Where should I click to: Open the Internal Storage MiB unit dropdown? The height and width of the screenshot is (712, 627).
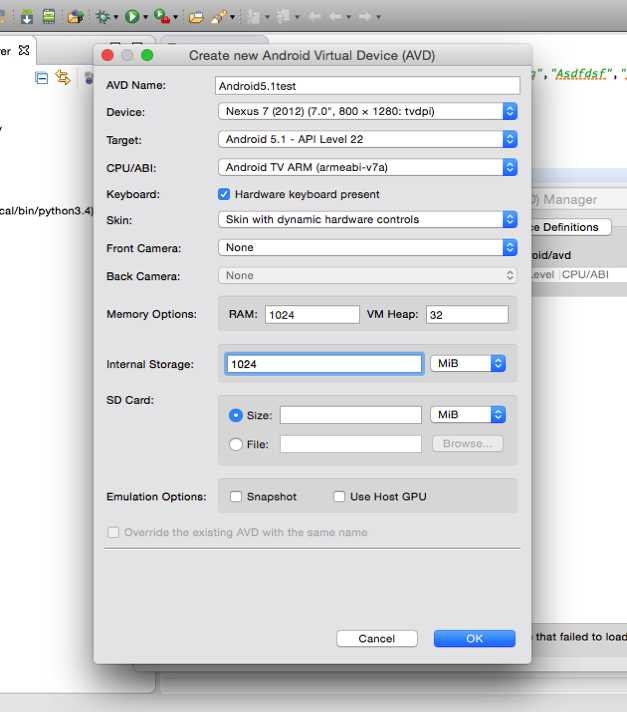click(x=468, y=363)
